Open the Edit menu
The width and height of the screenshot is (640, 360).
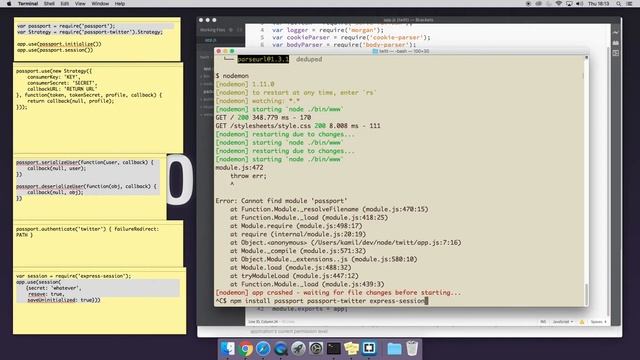pos(64,4)
